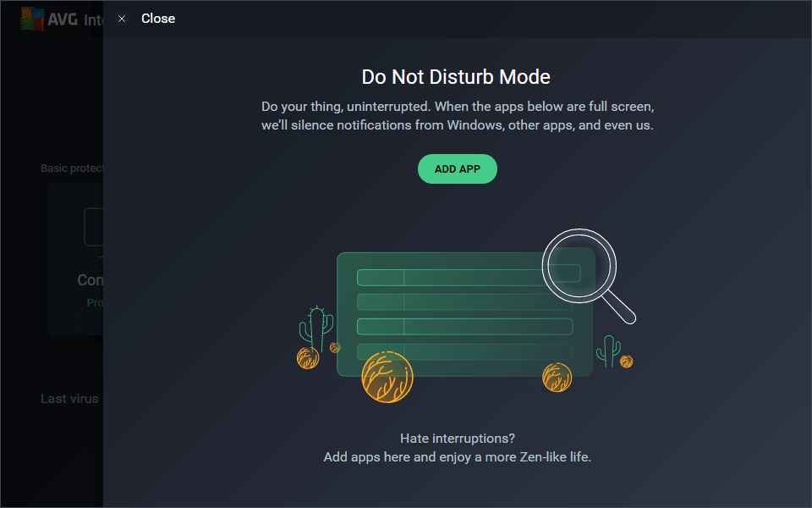Click the tiny tumbleweed beside the small cactus

point(626,362)
